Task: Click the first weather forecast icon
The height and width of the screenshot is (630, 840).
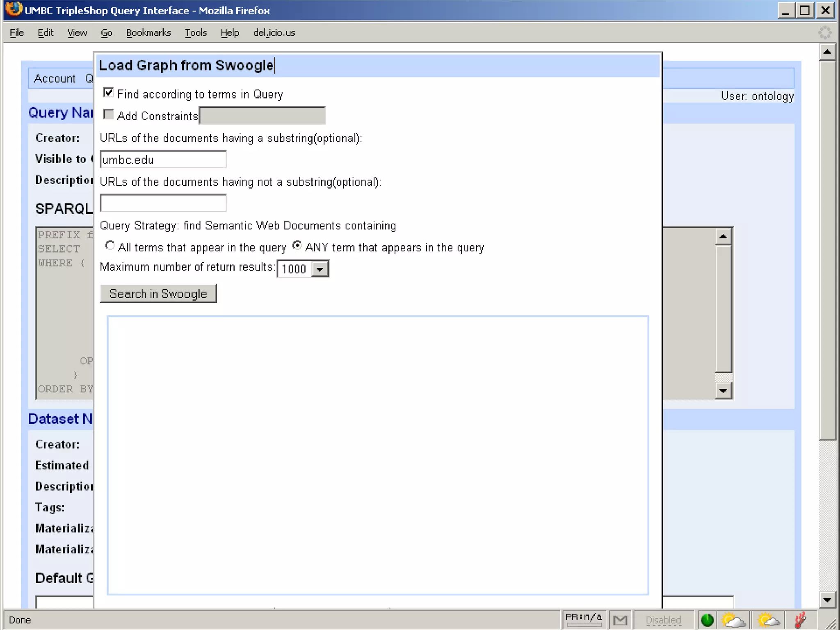Action: [733, 620]
